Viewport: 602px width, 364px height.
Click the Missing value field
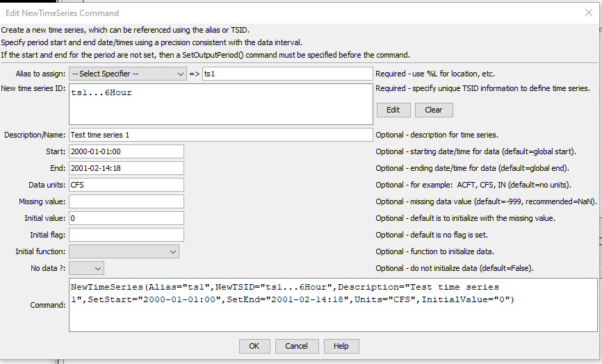click(x=127, y=201)
